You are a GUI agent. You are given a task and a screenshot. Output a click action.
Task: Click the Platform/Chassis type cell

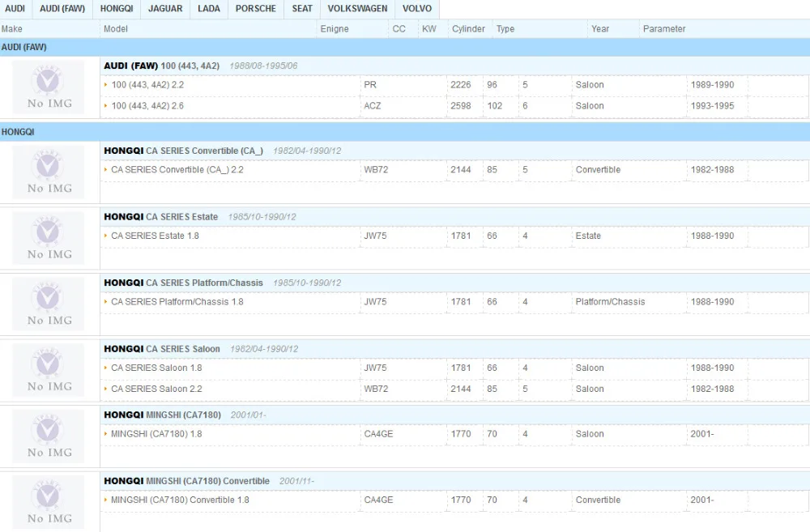pos(610,302)
